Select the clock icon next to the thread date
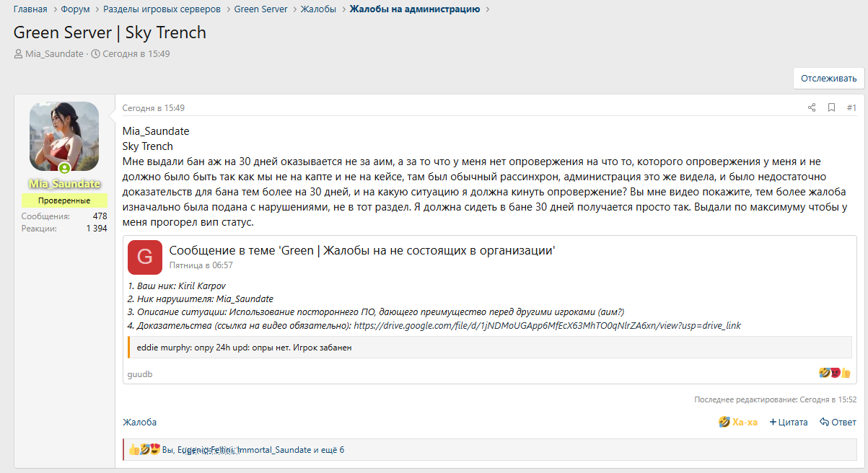This screenshot has height=473, width=868. [95, 53]
